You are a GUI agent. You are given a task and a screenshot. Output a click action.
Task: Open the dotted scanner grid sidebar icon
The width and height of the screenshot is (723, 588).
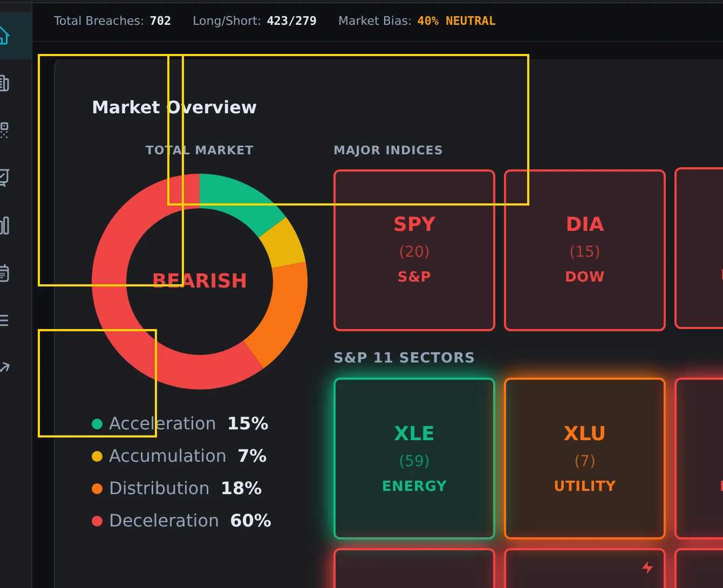tap(4, 130)
